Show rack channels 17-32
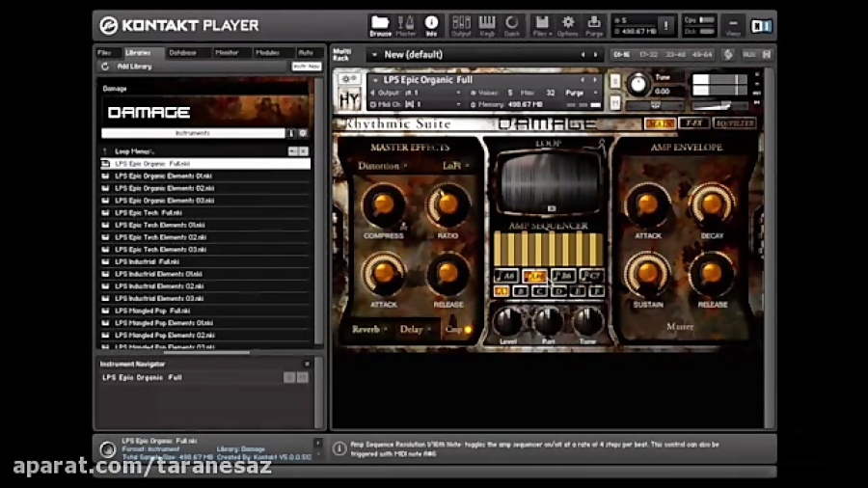This screenshot has width=868, height=488. [x=648, y=54]
